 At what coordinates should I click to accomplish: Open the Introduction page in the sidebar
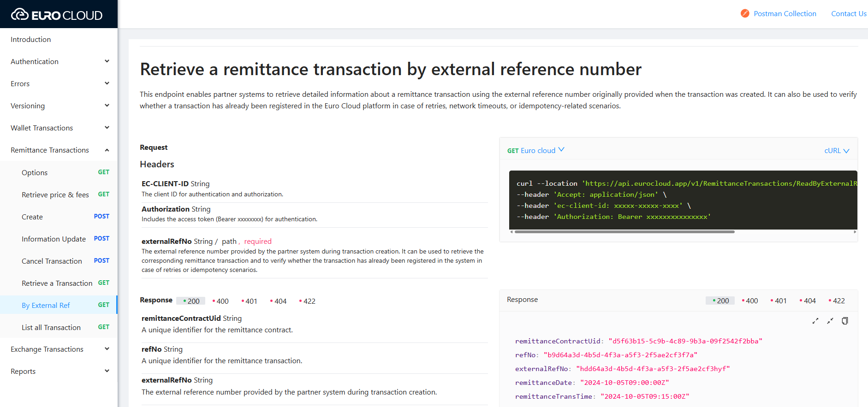point(31,40)
